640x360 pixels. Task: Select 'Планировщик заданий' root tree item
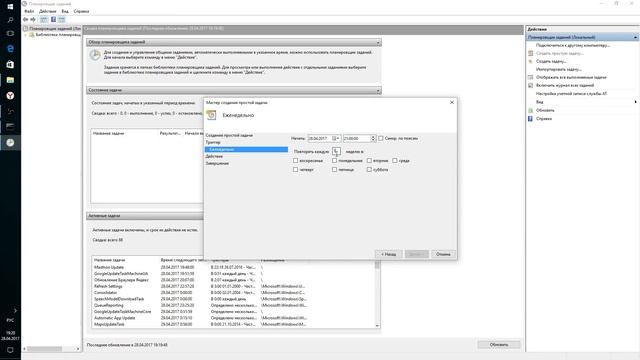pos(55,29)
